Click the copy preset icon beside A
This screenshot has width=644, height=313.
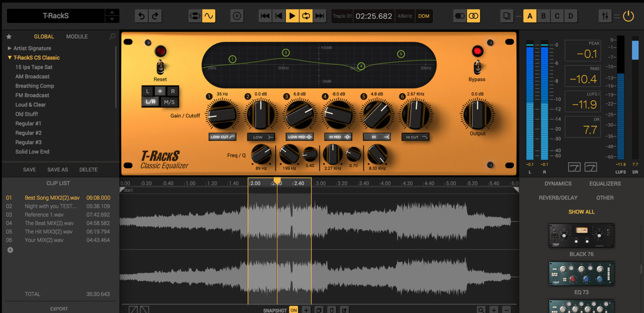pyautogui.click(x=506, y=16)
